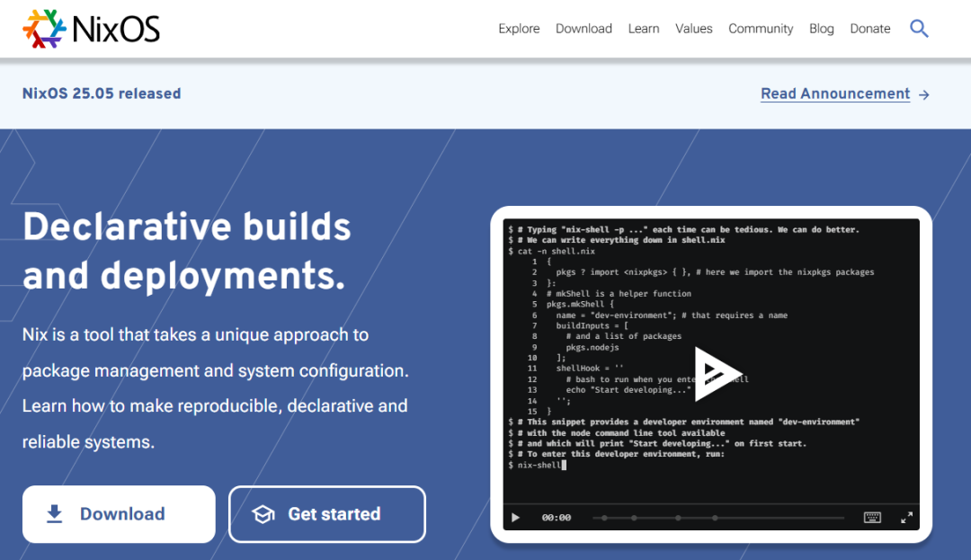The height and width of the screenshot is (560, 971).
Task: Go to the Download nav item
Action: click(x=583, y=29)
